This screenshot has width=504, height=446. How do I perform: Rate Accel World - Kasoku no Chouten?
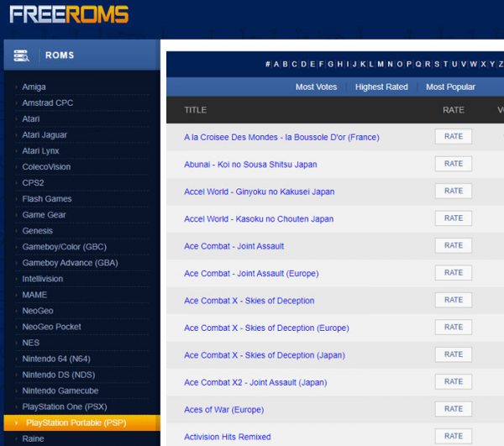point(454,218)
